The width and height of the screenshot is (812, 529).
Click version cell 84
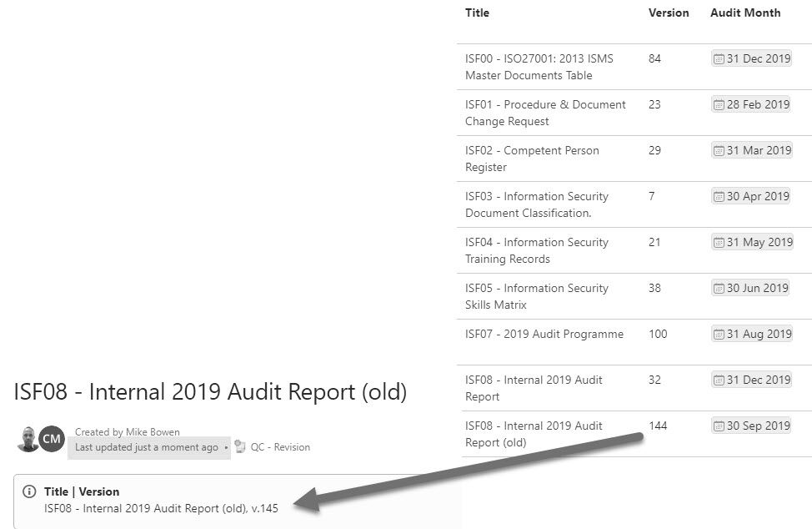point(654,58)
